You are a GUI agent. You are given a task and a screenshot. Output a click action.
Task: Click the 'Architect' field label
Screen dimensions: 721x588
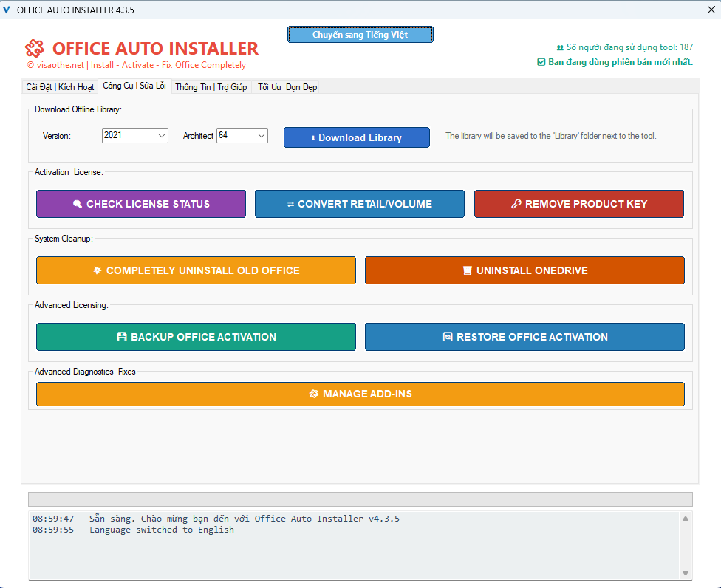[198, 136]
